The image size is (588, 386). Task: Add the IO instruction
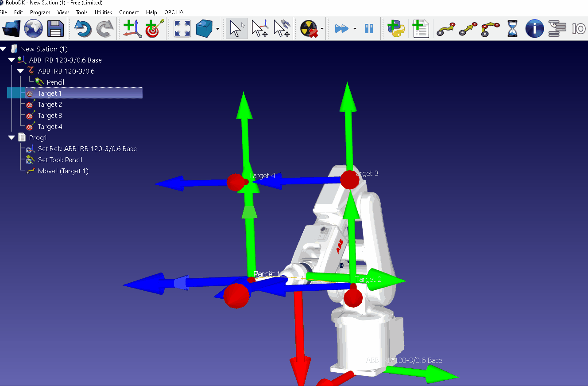[579, 29]
